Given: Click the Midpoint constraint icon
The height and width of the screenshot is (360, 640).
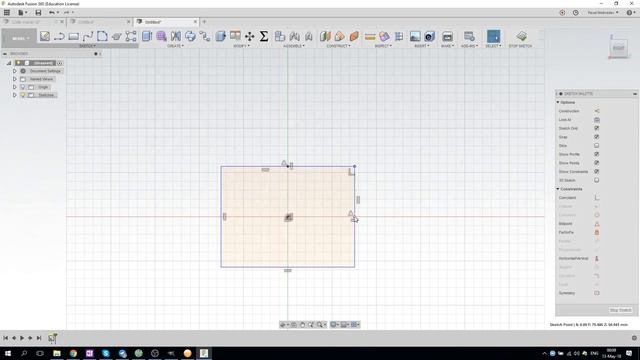Looking at the screenshot, I should click(597, 224).
